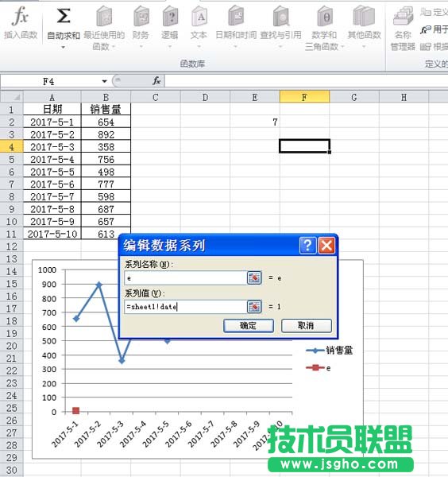This screenshot has width=448, height=477.
Task: Open the Name Manager icon
Action: click(x=403, y=16)
